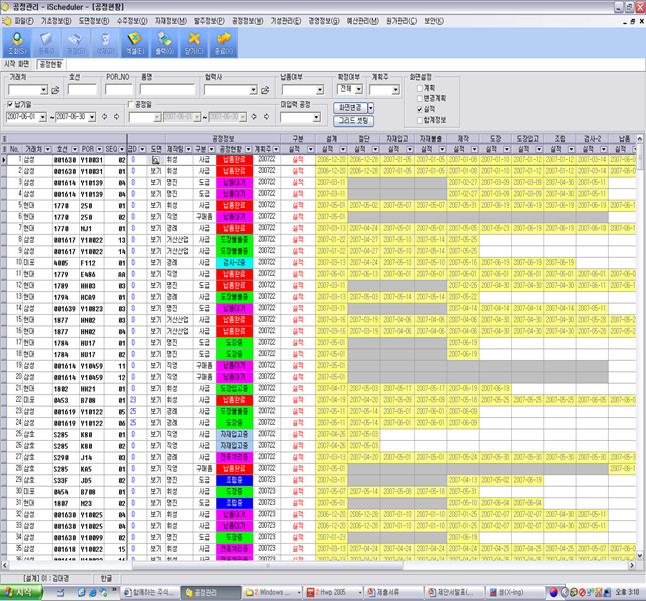Open start date picker showing 2007-06-01

point(42,117)
